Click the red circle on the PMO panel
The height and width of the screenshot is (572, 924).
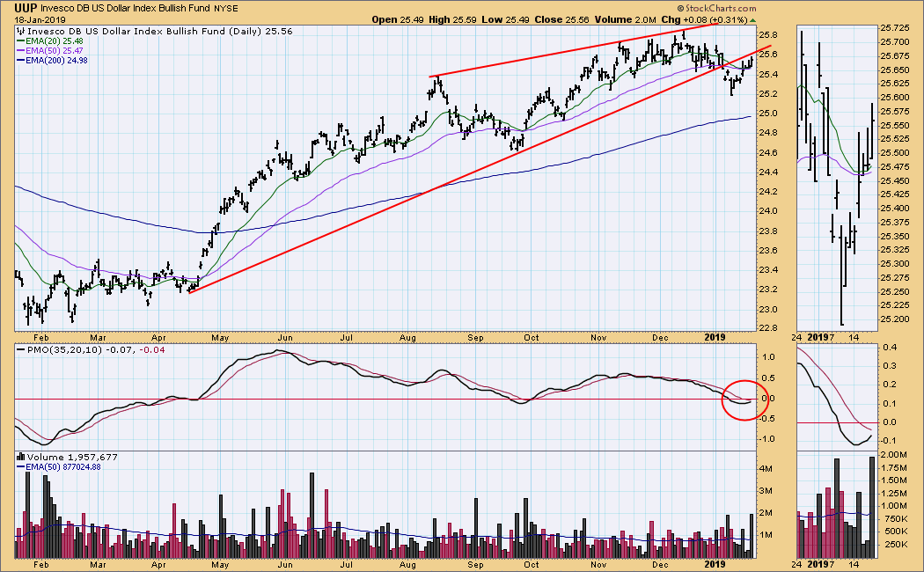[744, 400]
